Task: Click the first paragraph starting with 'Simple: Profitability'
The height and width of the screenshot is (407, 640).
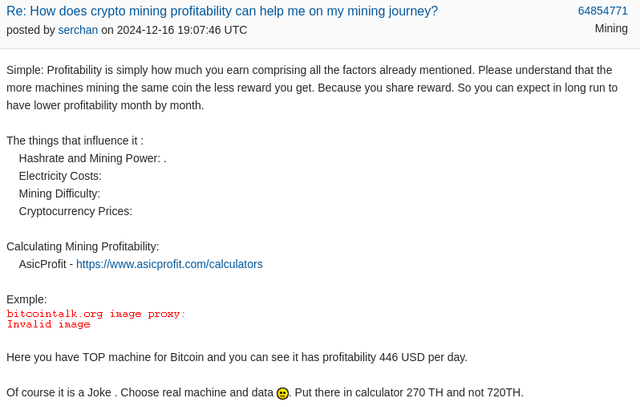Action: coord(312,88)
